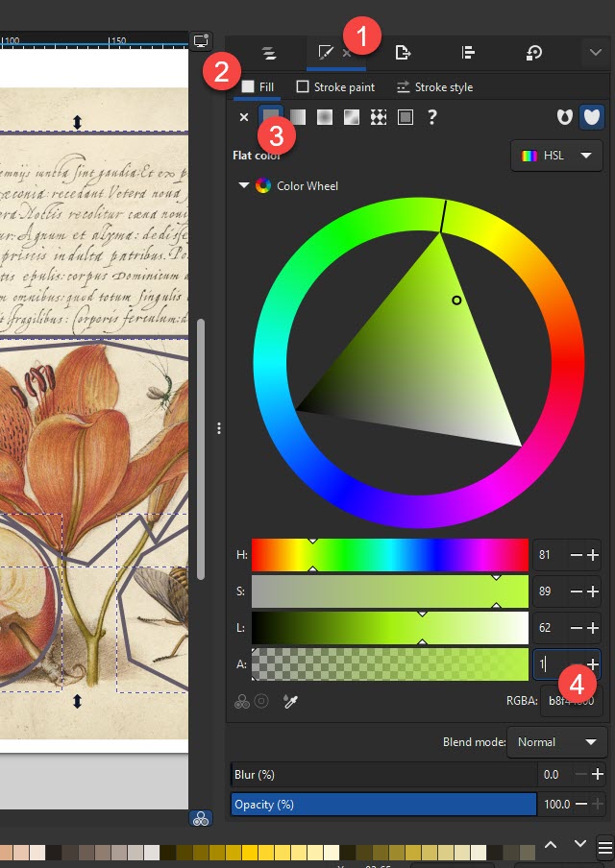Collapse the Color Wheel section
This screenshot has width=615, height=868.
[243, 186]
